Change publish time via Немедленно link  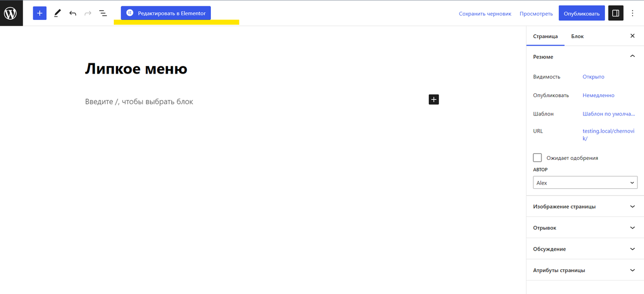coord(598,95)
